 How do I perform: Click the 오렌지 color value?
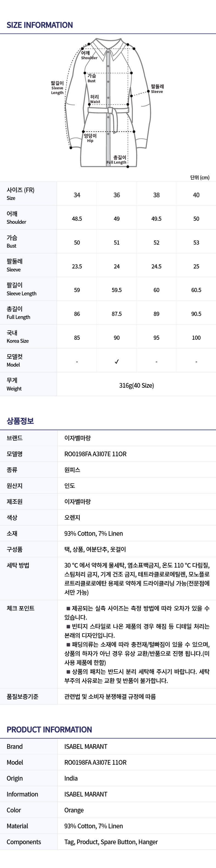(x=72, y=517)
